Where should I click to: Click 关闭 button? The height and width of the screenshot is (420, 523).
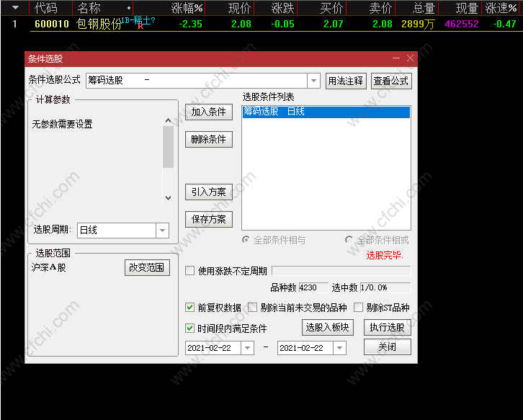pyautogui.click(x=388, y=347)
